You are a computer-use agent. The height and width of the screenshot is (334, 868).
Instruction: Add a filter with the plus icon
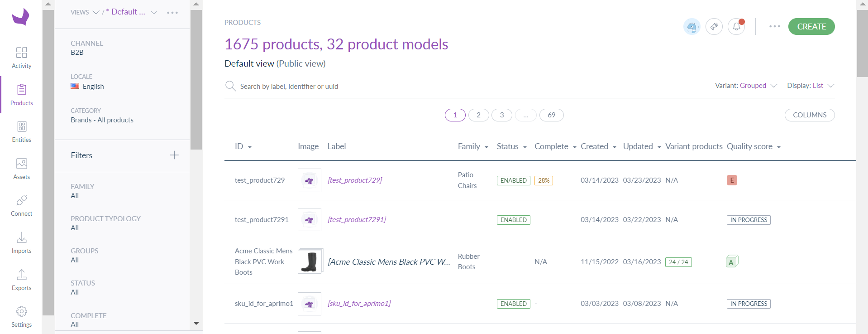click(x=174, y=155)
